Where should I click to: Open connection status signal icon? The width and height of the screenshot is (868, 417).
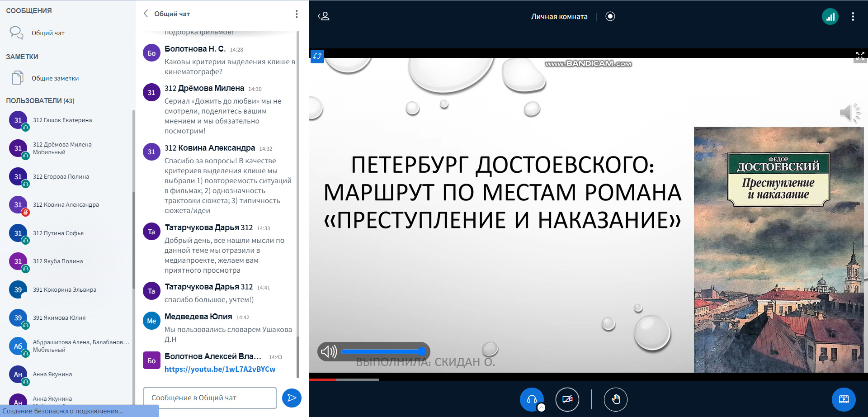(x=830, y=17)
